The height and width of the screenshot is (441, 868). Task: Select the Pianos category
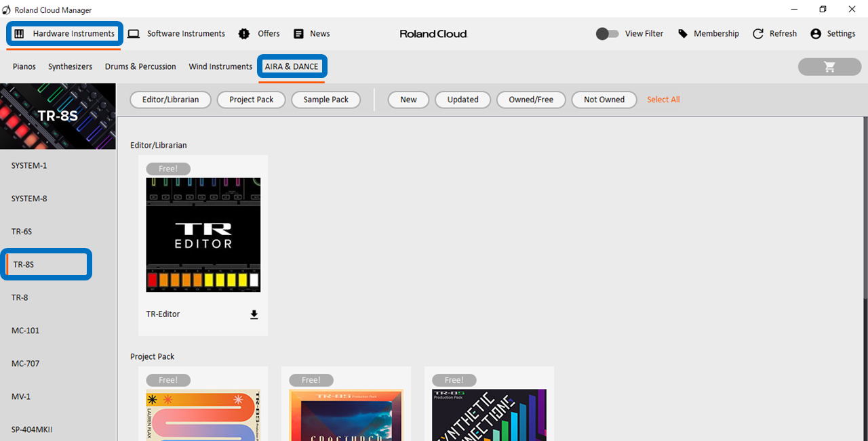click(24, 66)
